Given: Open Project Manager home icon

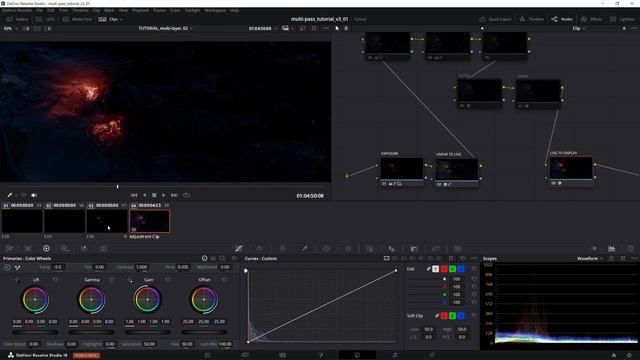Looking at the screenshot, I should [613, 356].
